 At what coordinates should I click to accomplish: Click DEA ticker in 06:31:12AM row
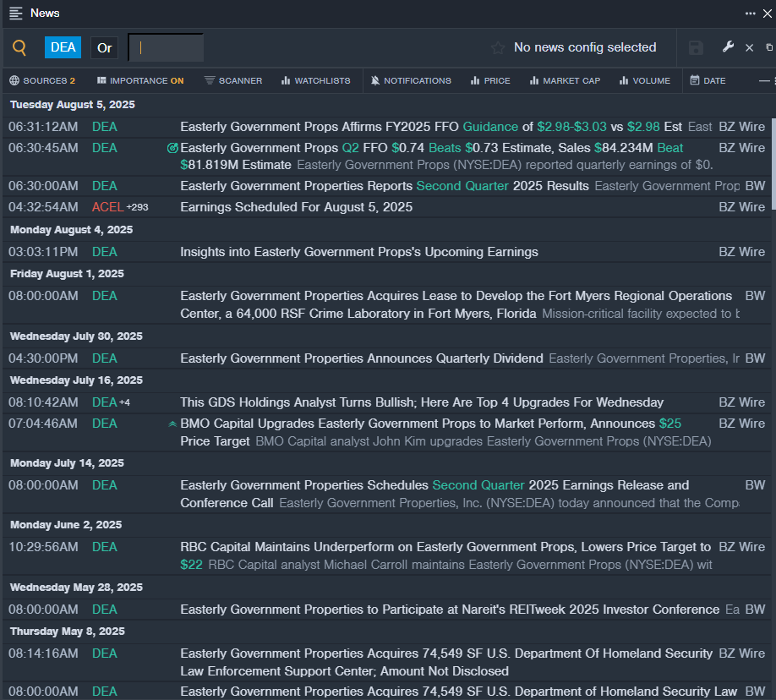click(x=105, y=127)
